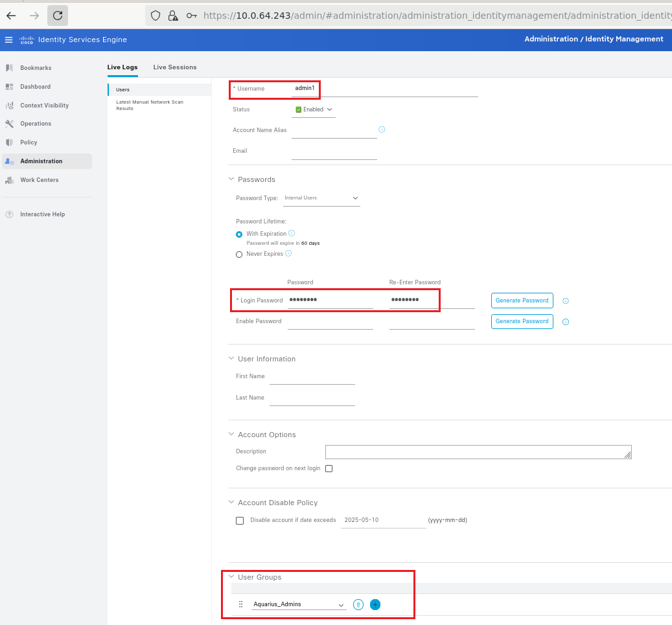Open the Work Centers link in sidebar
The height and width of the screenshot is (625, 672).
40,180
